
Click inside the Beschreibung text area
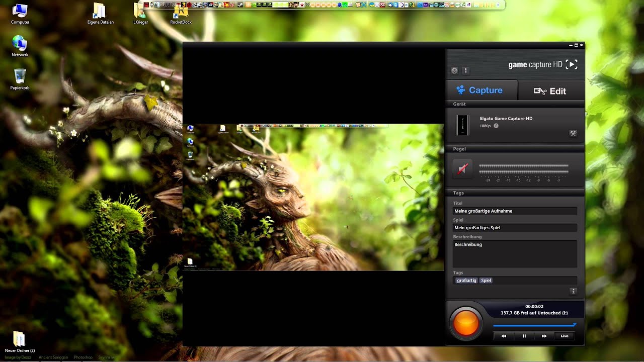click(515, 254)
